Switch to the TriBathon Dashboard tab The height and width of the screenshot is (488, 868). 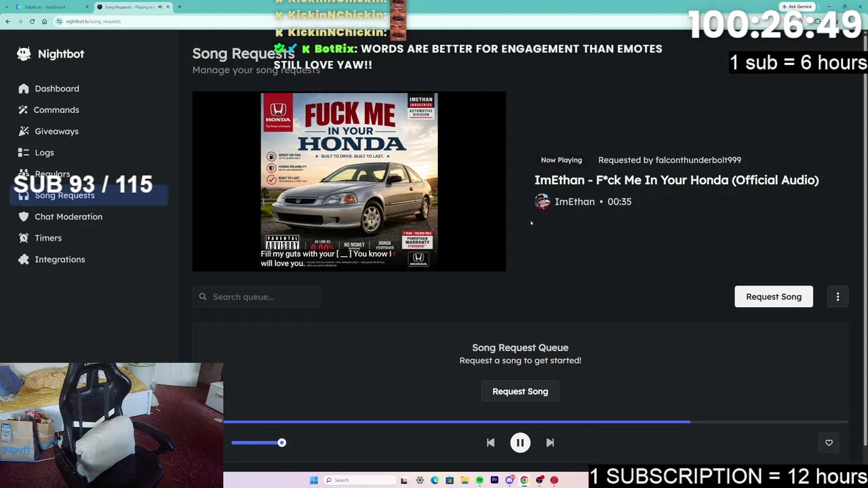pyautogui.click(x=51, y=7)
